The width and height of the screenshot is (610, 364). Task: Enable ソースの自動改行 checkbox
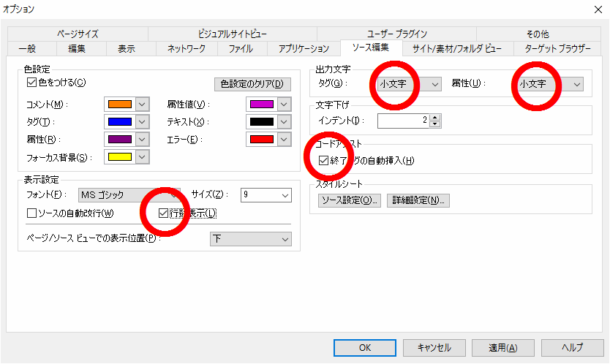click(31, 213)
